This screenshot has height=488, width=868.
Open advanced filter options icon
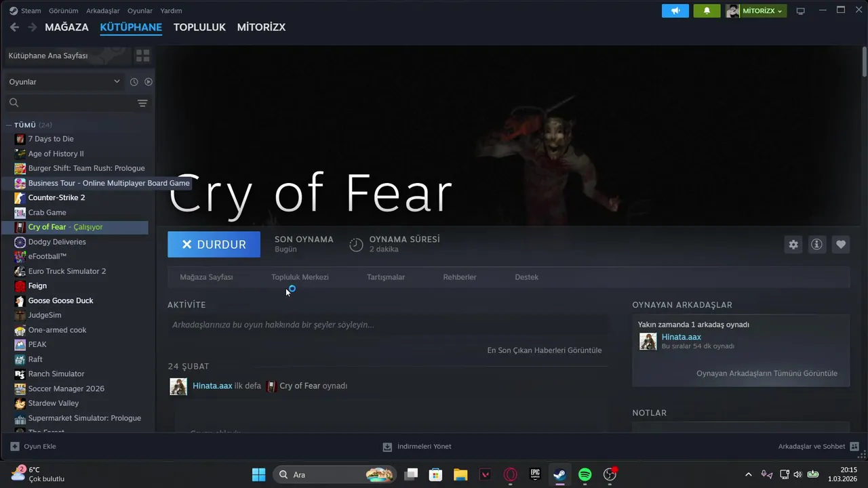point(142,103)
